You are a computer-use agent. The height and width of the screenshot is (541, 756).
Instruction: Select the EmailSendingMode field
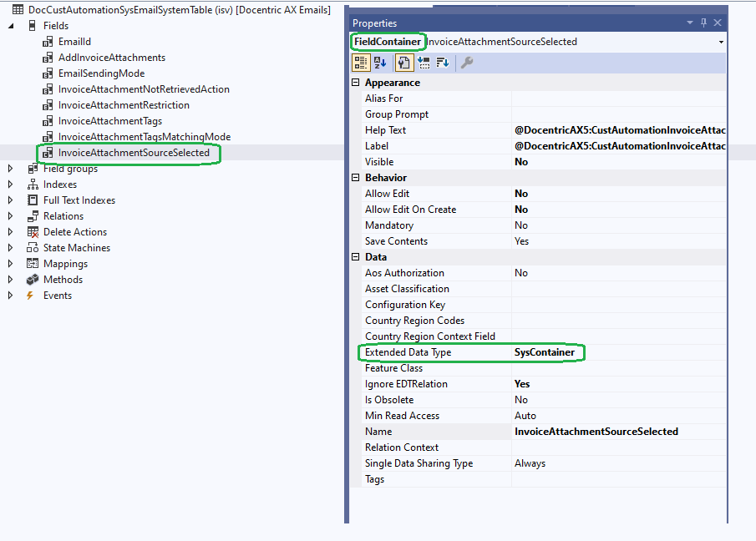click(x=101, y=73)
